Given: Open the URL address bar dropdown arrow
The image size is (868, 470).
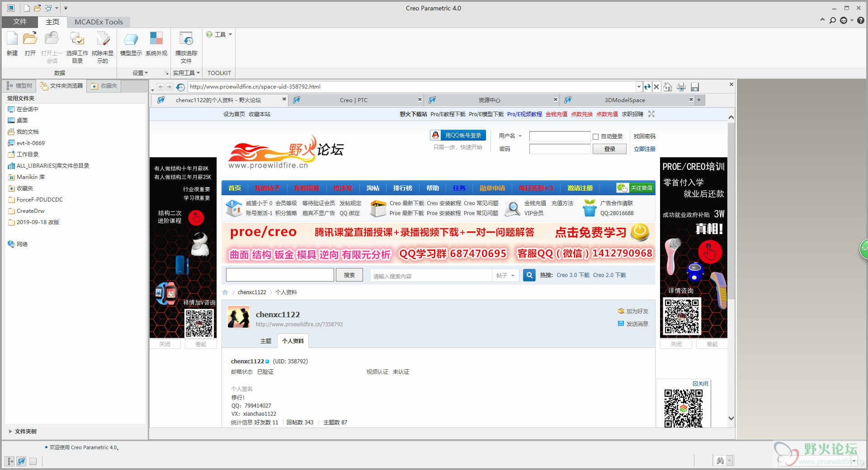Looking at the screenshot, I should (x=639, y=87).
